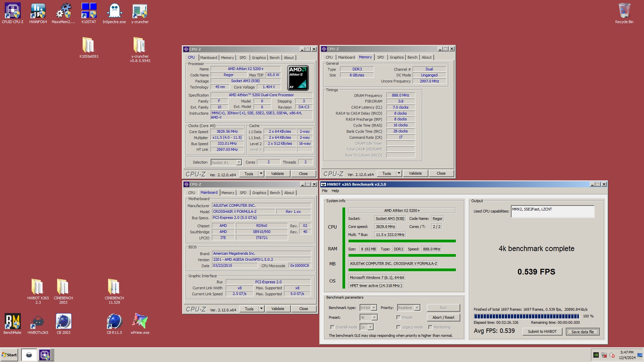Click the network status tray icon
Viewport: 644px width, 362px height.
[604, 355]
